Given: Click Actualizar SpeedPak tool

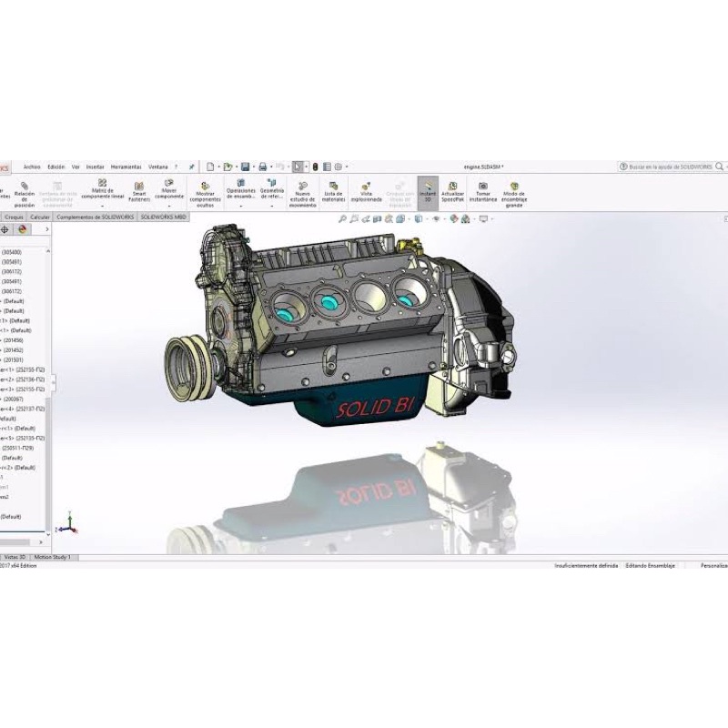Looking at the screenshot, I should [x=452, y=192].
